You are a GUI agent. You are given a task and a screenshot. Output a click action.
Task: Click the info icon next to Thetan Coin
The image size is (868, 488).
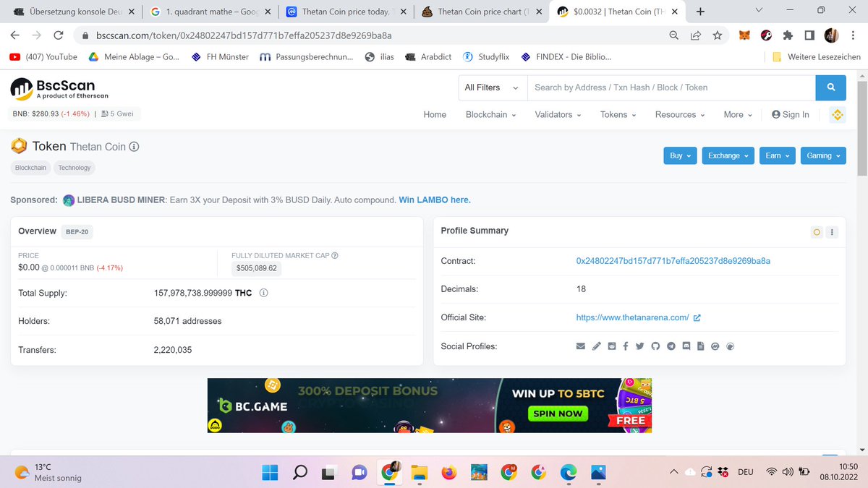point(134,146)
